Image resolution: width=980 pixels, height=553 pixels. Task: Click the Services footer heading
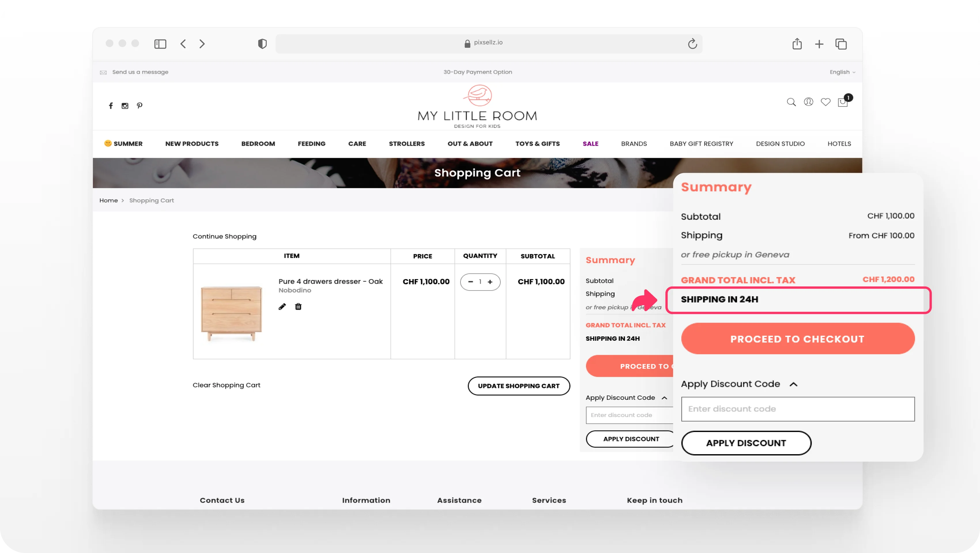point(549,500)
